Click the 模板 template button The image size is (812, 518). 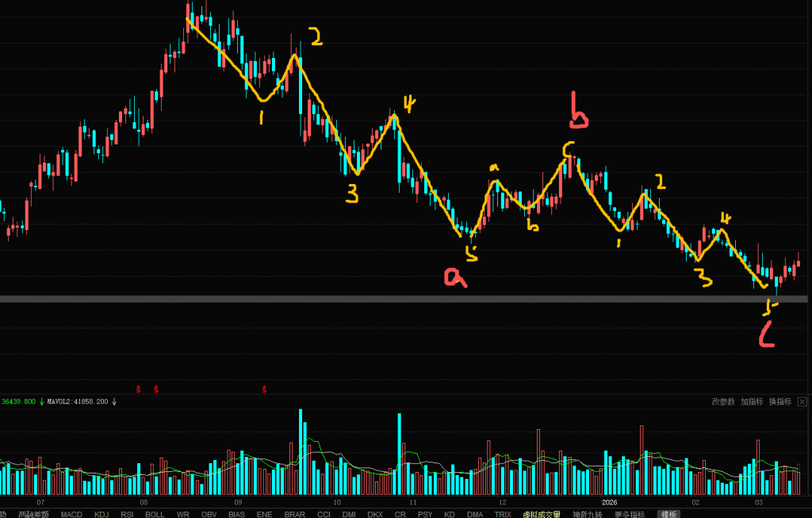click(668, 514)
